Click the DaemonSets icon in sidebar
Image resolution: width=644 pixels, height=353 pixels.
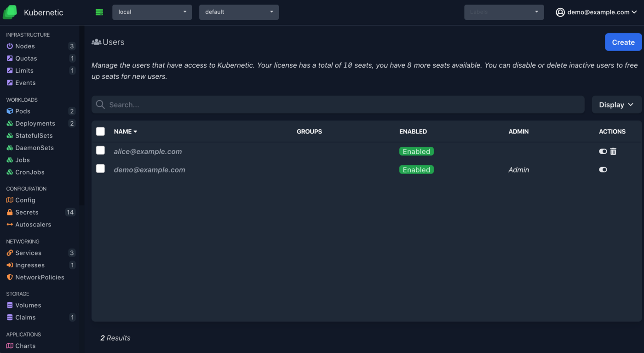10,148
